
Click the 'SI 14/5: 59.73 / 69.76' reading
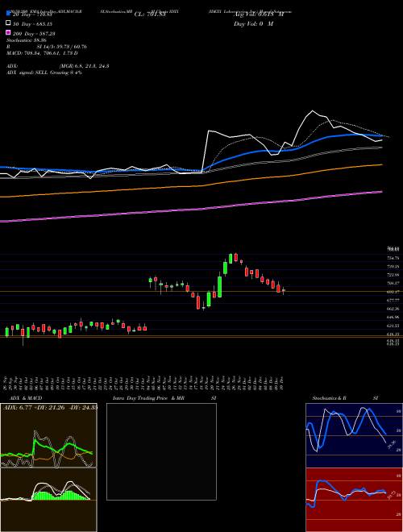(x=62, y=47)
